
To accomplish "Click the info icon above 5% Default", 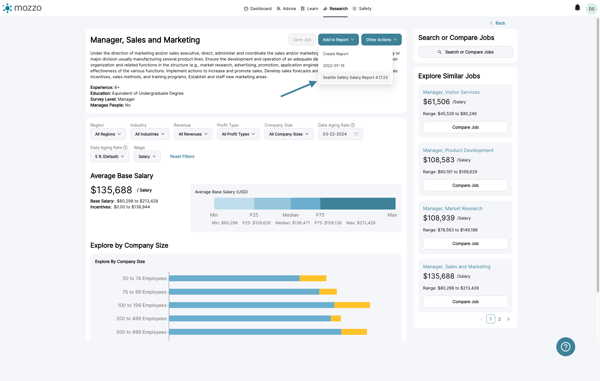I will point(125,147).
